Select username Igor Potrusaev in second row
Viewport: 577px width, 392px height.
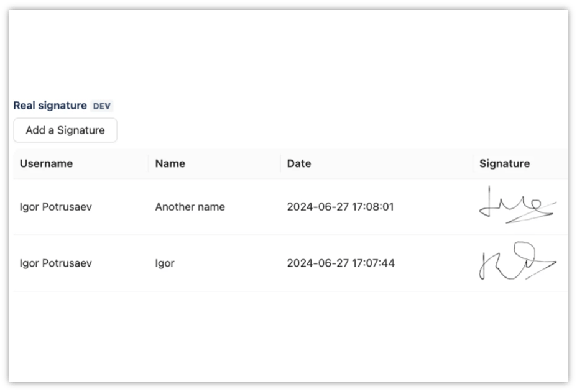pos(55,263)
